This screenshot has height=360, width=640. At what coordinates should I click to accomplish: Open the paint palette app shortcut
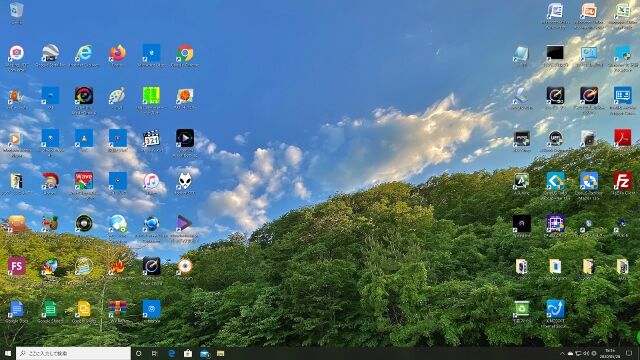point(118,96)
